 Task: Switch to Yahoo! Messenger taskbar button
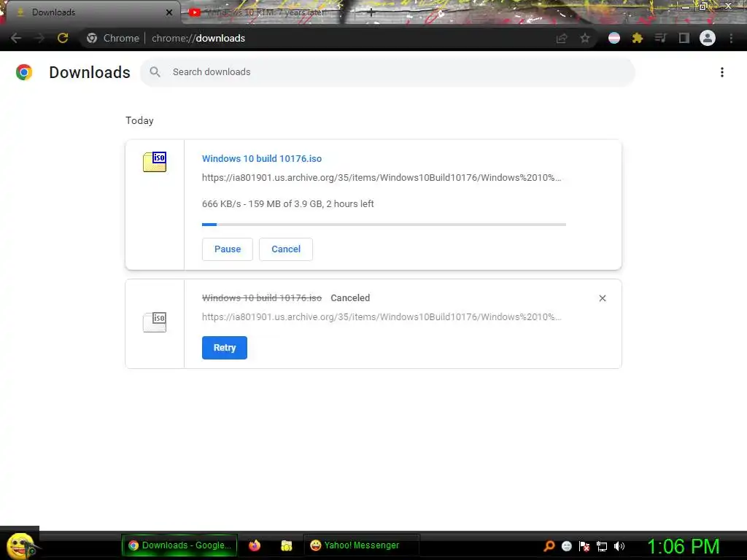362,545
